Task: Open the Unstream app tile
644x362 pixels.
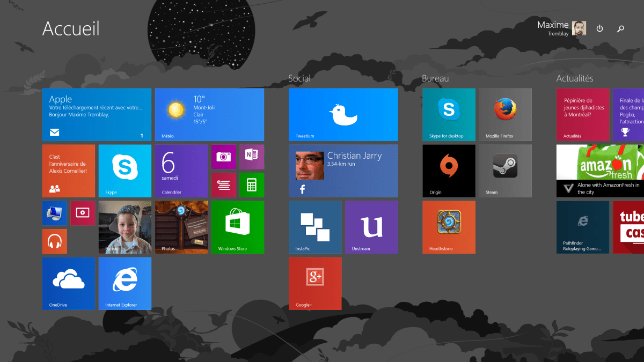Action: (371, 227)
